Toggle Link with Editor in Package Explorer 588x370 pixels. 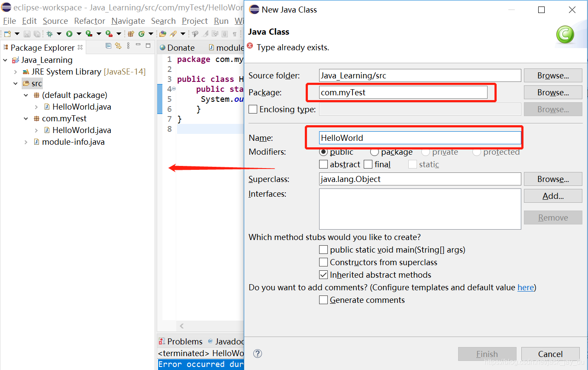coord(118,45)
